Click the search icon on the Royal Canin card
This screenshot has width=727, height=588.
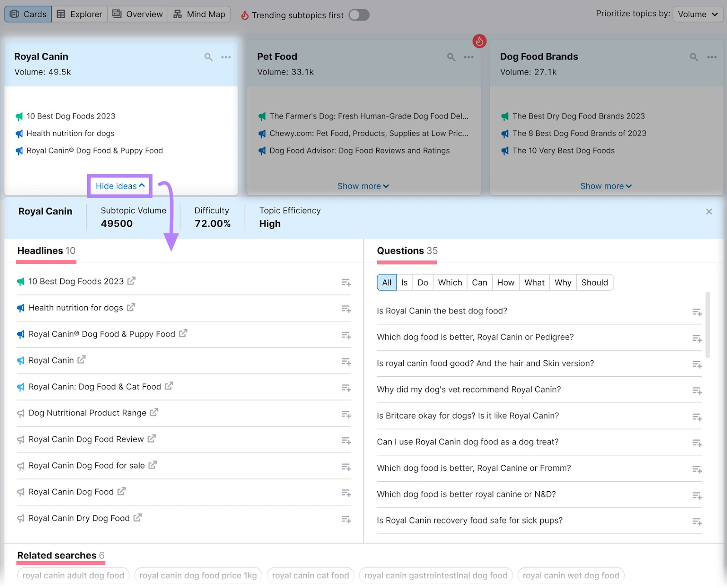click(x=209, y=57)
